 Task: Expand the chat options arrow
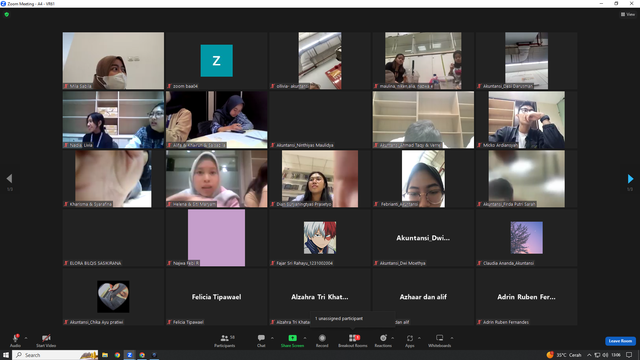[x=272, y=338]
